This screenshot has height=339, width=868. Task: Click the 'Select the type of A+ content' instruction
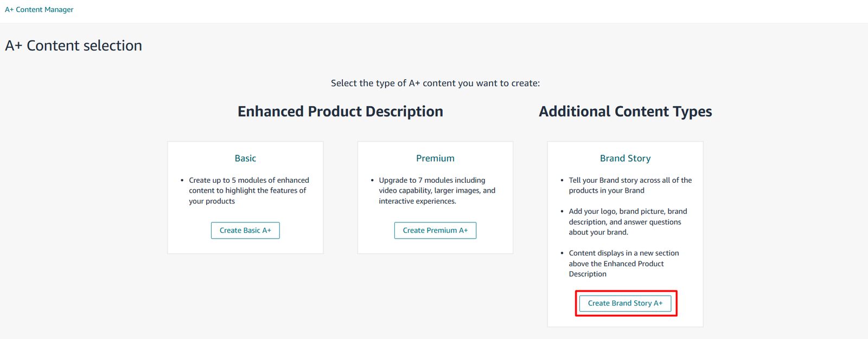tap(435, 83)
